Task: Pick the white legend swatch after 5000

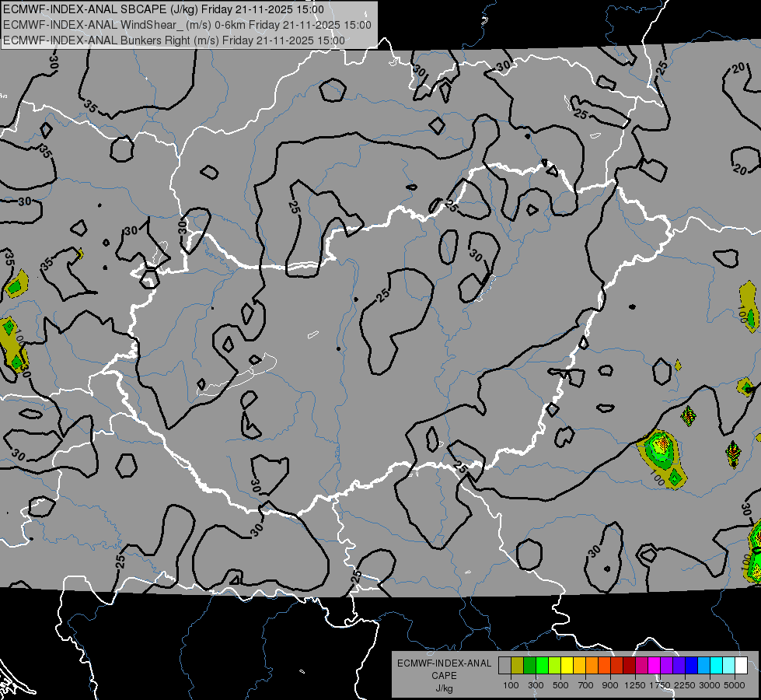Action: [741, 666]
